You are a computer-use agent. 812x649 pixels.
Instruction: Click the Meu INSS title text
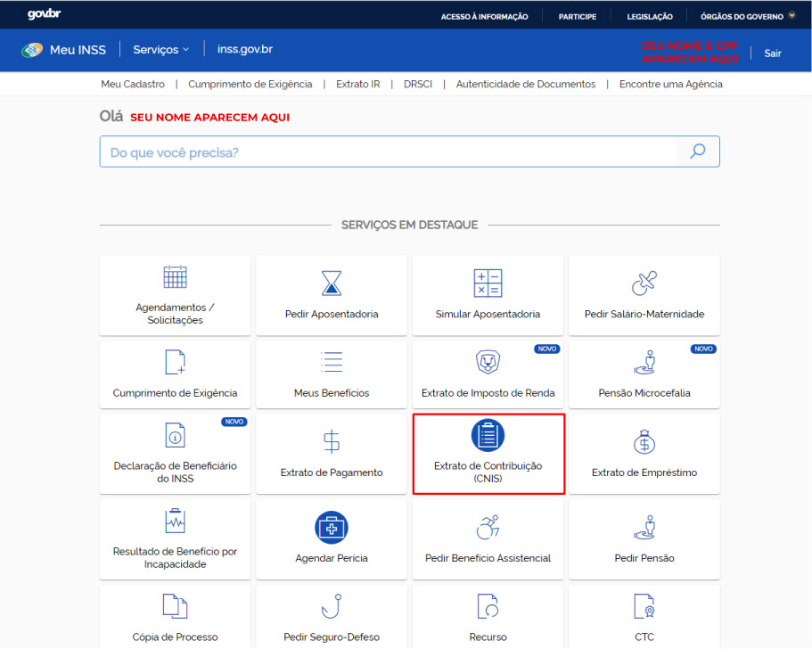78,50
